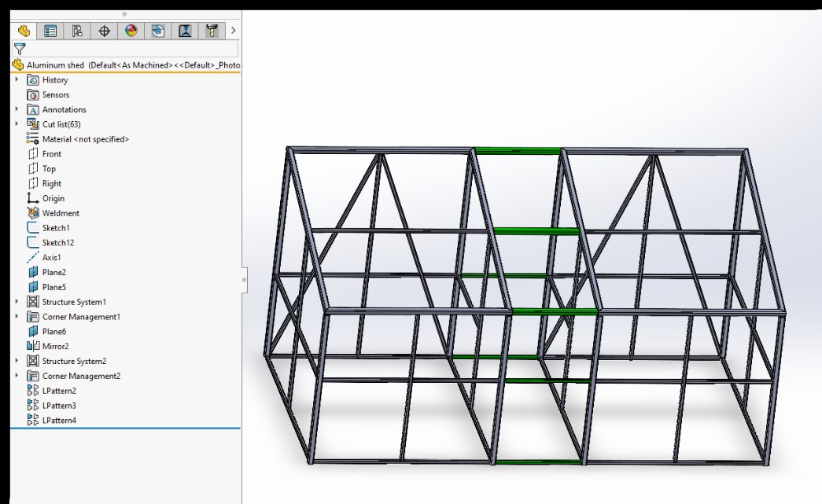Select the 'Origin' label
The height and width of the screenshot is (504, 822).
click(53, 198)
